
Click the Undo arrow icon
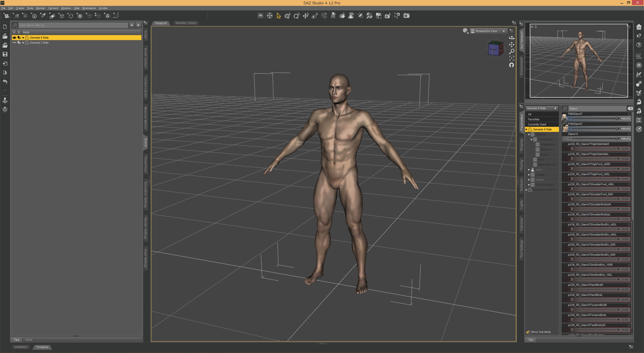coord(5,82)
